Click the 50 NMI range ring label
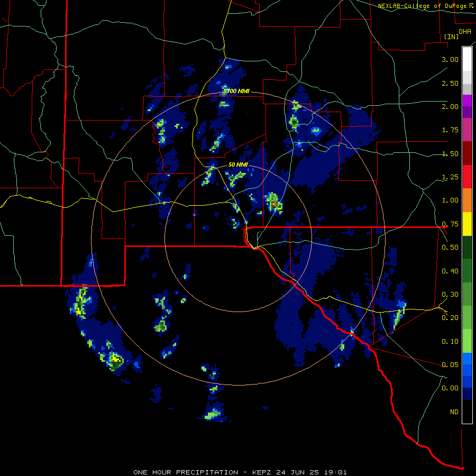Viewport: 476px width, 476px height. (238, 164)
